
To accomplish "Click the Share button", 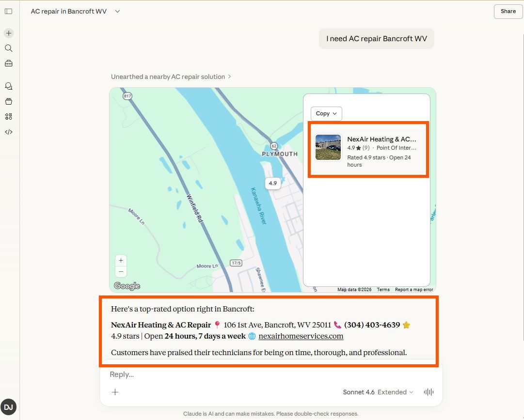I will pos(508,11).
